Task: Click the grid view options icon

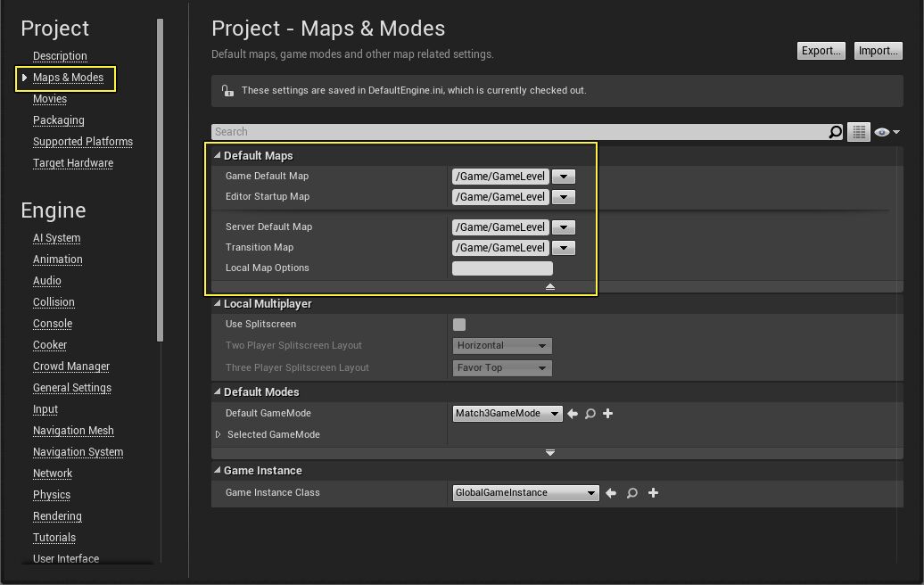Action: (858, 132)
